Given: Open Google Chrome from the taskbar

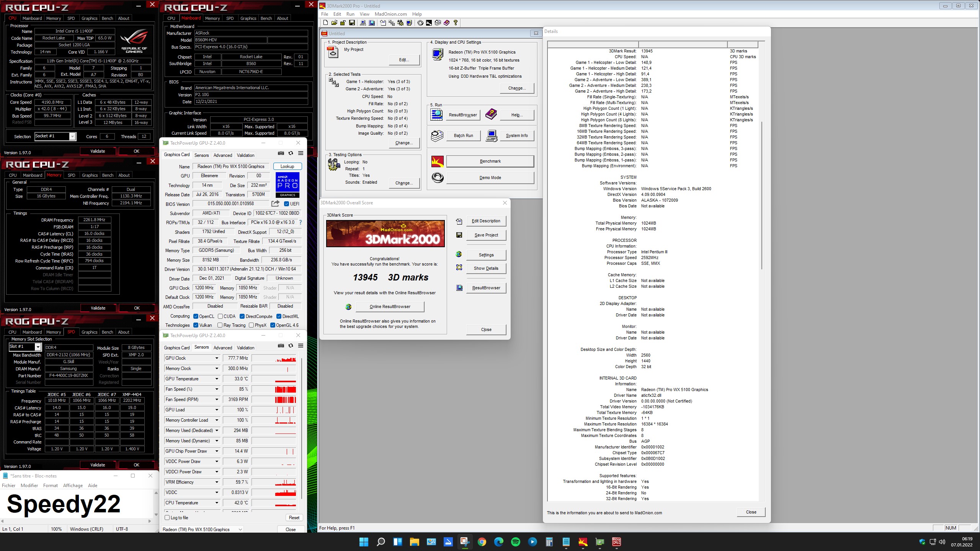Looking at the screenshot, I should (482, 542).
